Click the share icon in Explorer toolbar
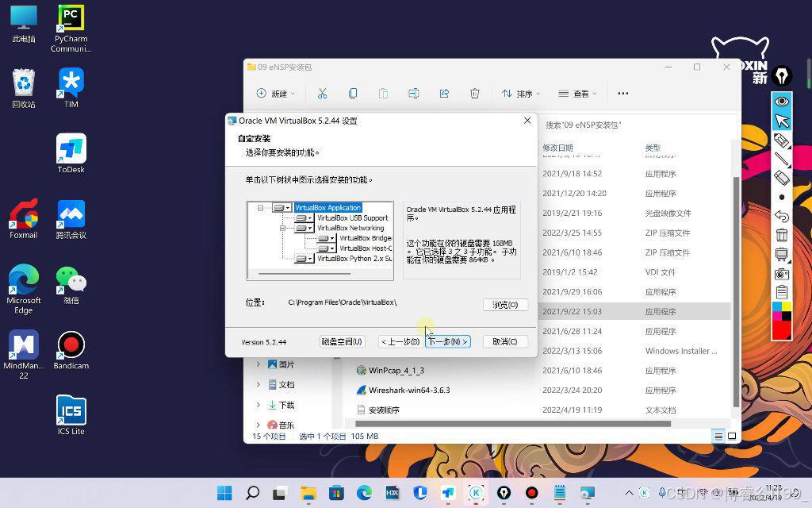This screenshot has height=508, width=812. pyautogui.click(x=444, y=94)
